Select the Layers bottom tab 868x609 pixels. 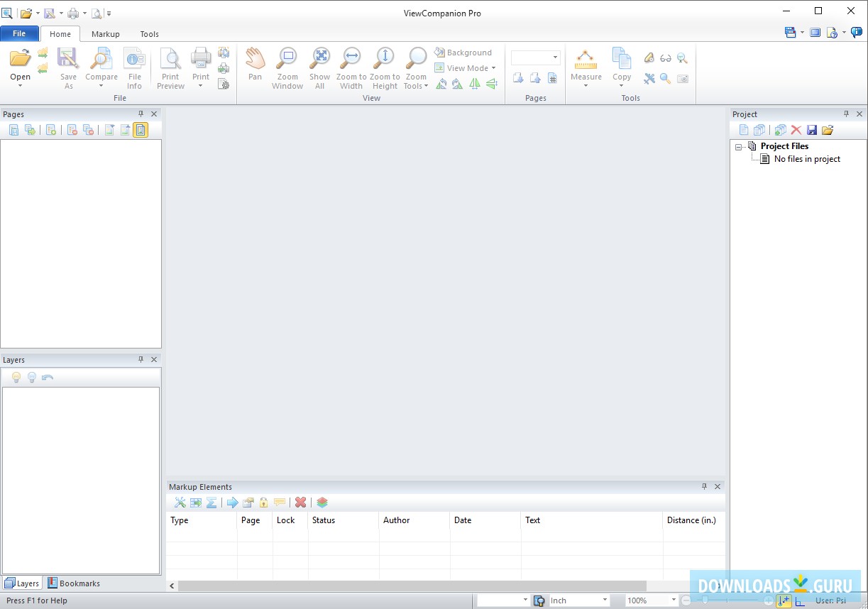click(22, 583)
